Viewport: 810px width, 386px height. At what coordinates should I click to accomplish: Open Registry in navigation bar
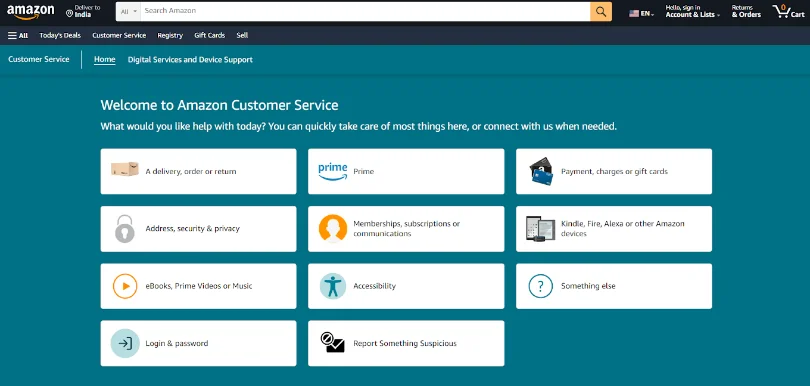[x=170, y=36]
